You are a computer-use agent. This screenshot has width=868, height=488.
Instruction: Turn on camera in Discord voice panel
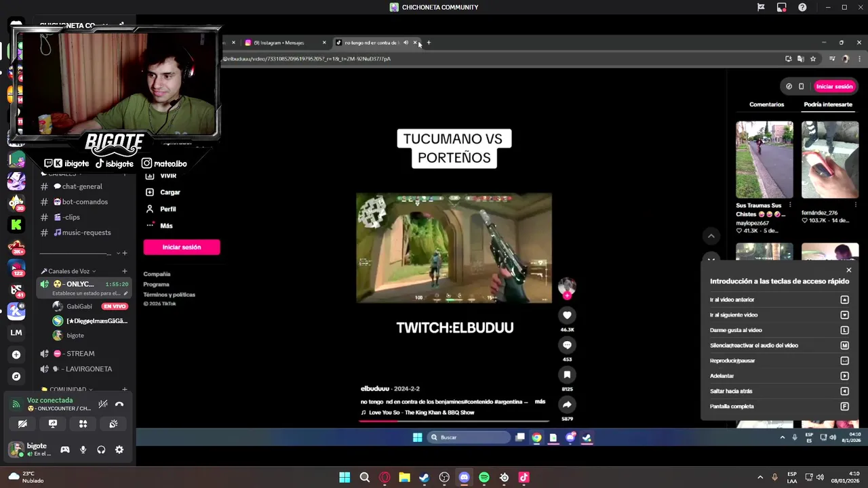22,424
